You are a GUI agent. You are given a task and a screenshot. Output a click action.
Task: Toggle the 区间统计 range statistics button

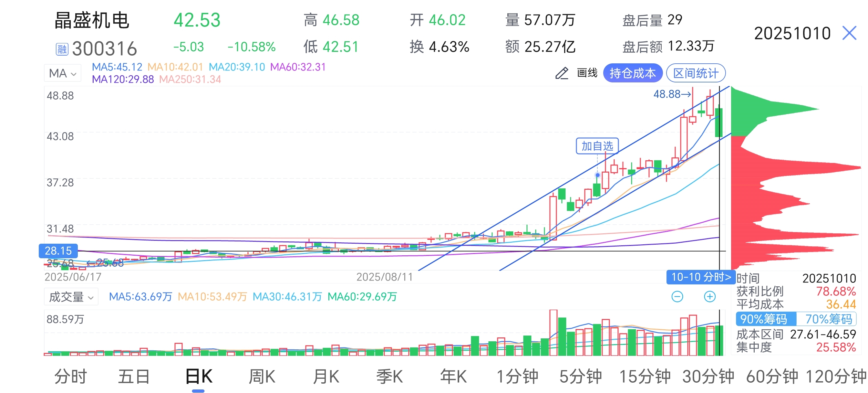(x=696, y=73)
